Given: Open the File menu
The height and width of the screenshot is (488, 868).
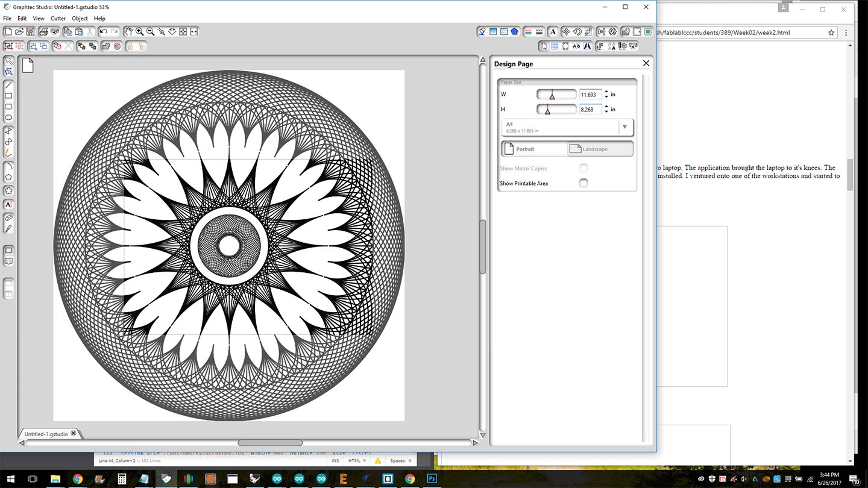Looking at the screenshot, I should pos(7,19).
